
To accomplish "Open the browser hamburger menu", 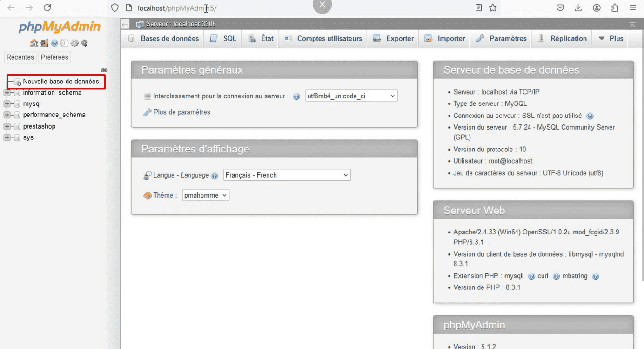I will coord(633,8).
